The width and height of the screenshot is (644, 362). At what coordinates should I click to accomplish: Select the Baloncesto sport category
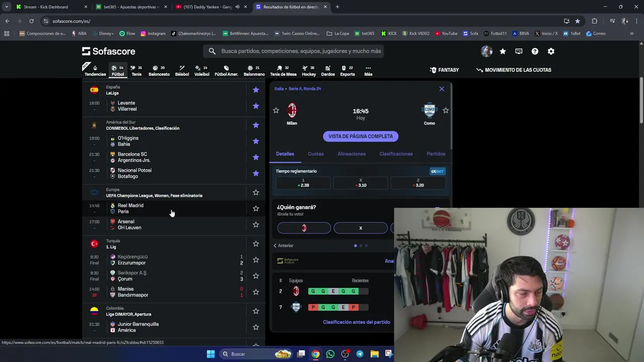pos(159,70)
